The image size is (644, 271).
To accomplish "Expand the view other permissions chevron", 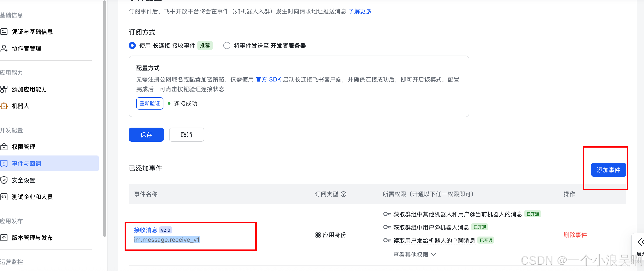I will point(434,255).
